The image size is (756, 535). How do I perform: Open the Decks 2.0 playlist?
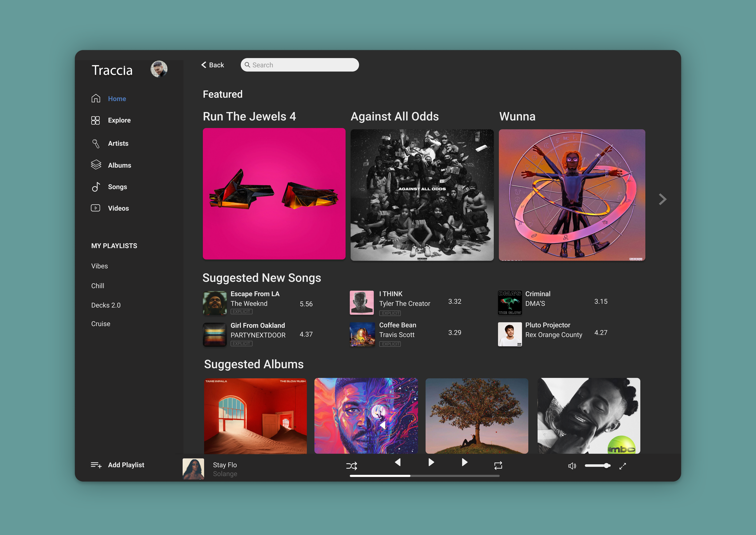[x=106, y=305]
